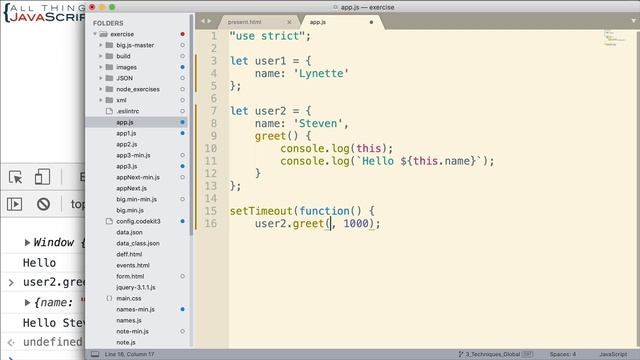Click 'Lynette' string on line 4

click(321, 73)
